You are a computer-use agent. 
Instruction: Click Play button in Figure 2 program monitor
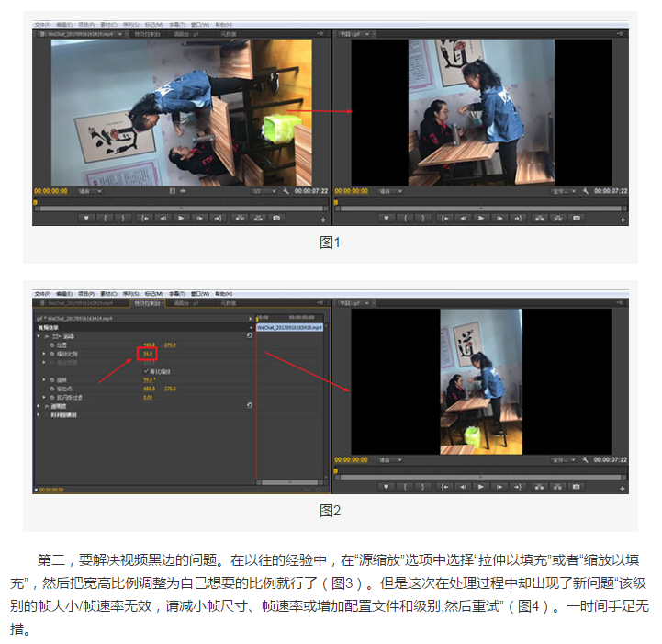tap(480, 486)
